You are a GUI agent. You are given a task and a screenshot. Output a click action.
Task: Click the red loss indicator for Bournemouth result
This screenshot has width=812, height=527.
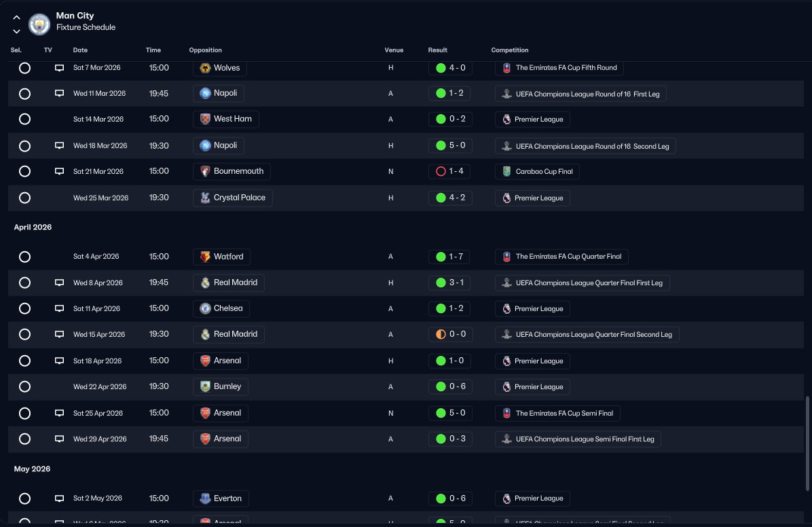tap(440, 171)
